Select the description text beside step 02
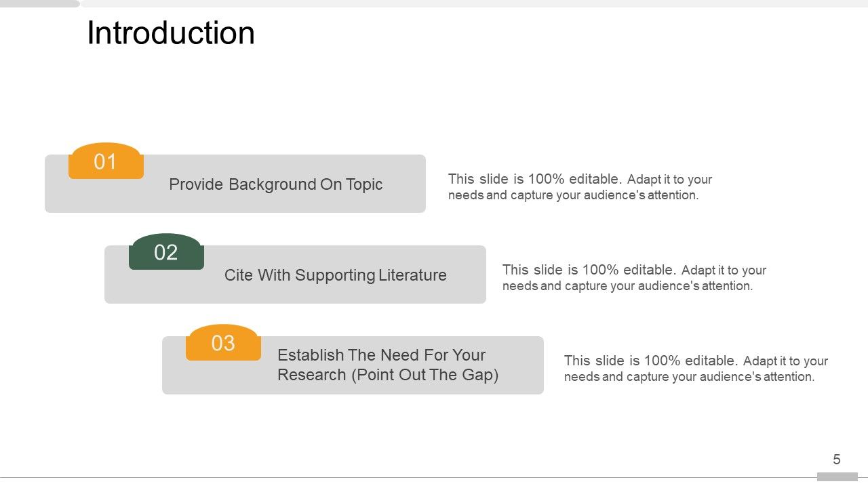 click(634, 278)
